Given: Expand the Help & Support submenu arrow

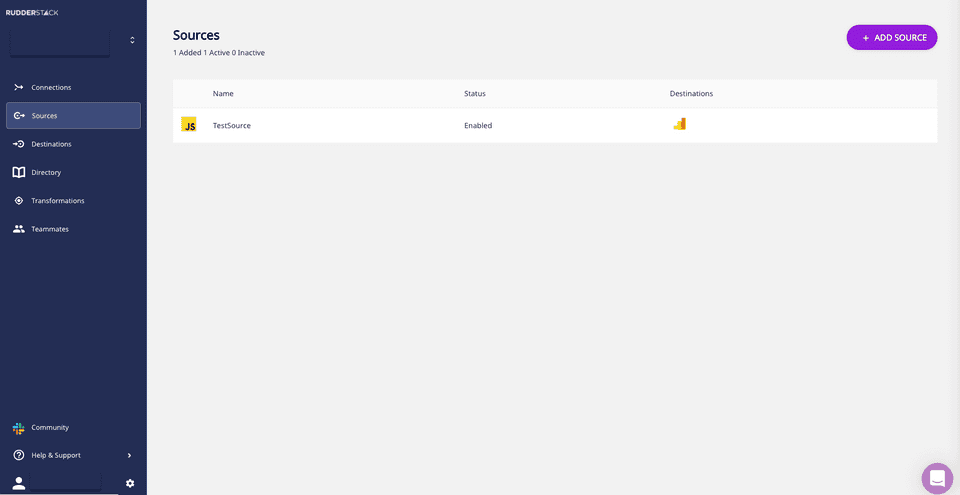Looking at the screenshot, I should pos(129,456).
